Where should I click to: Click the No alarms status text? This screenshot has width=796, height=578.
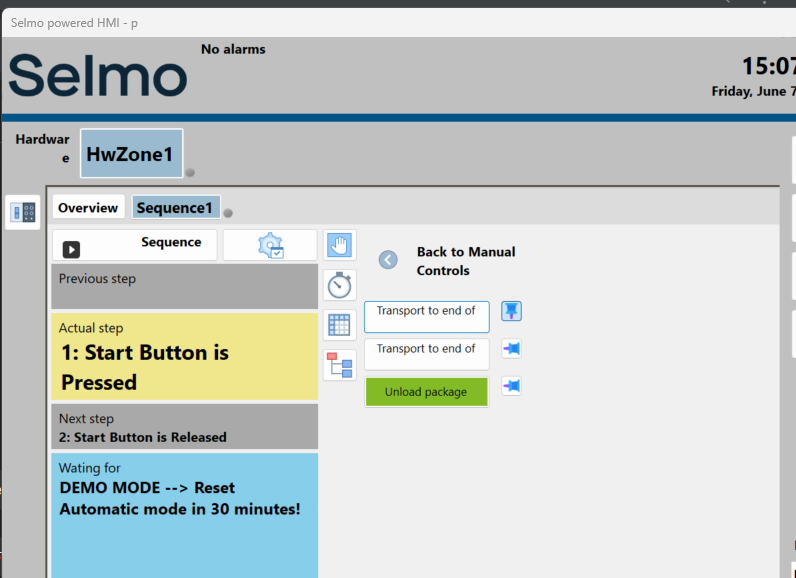pos(233,49)
